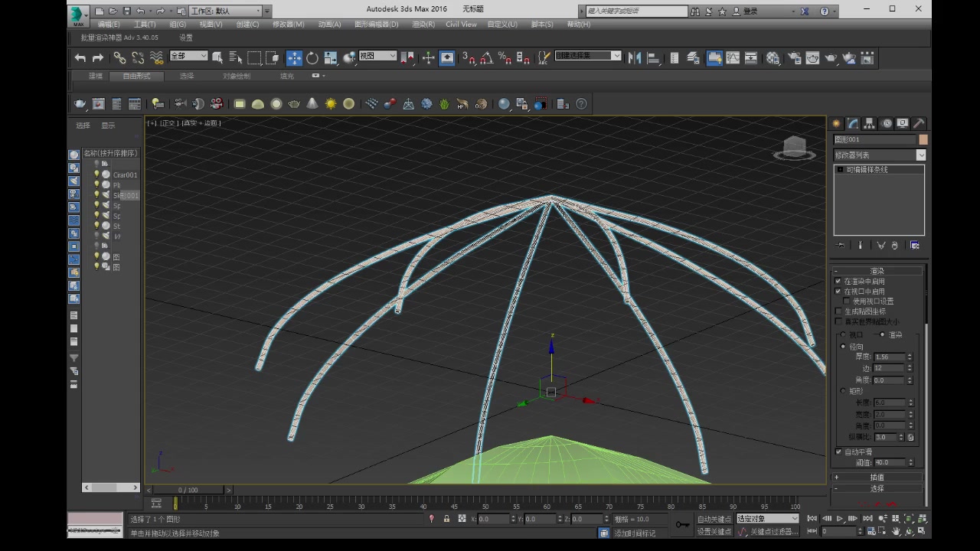
Task: Open the 修改器列表 dropdown
Action: [x=880, y=155]
